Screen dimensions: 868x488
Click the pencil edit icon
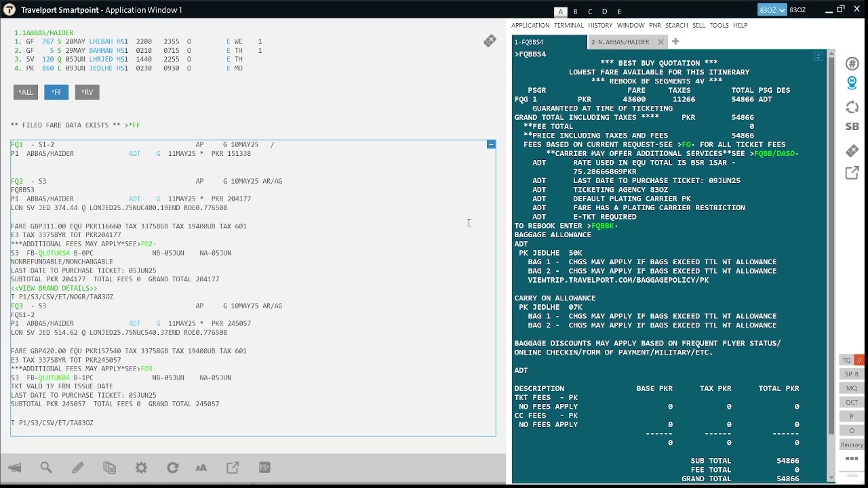coord(78,468)
